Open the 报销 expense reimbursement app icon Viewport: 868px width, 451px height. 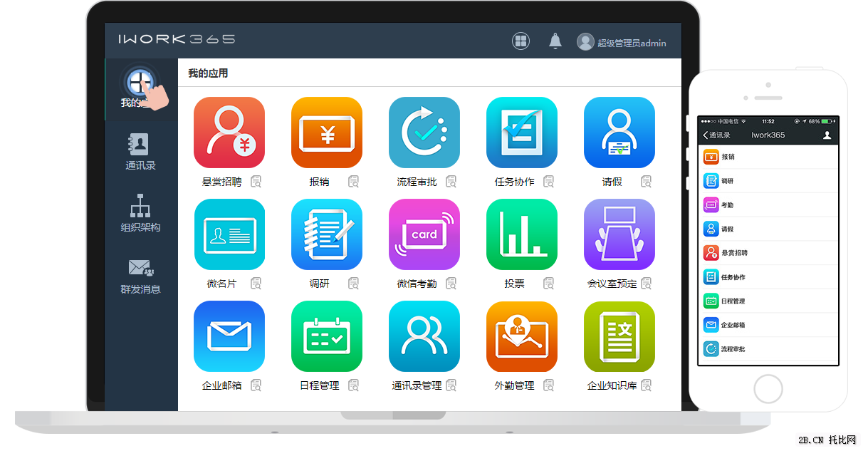click(327, 133)
